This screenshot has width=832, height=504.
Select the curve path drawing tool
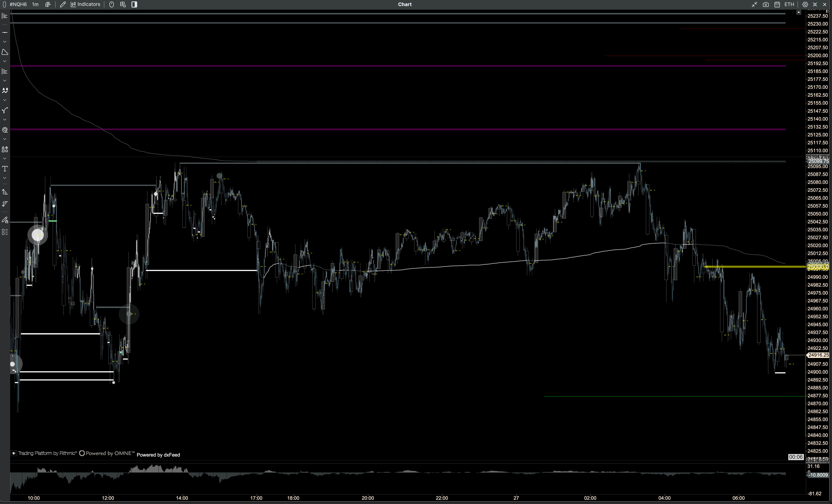5,110
